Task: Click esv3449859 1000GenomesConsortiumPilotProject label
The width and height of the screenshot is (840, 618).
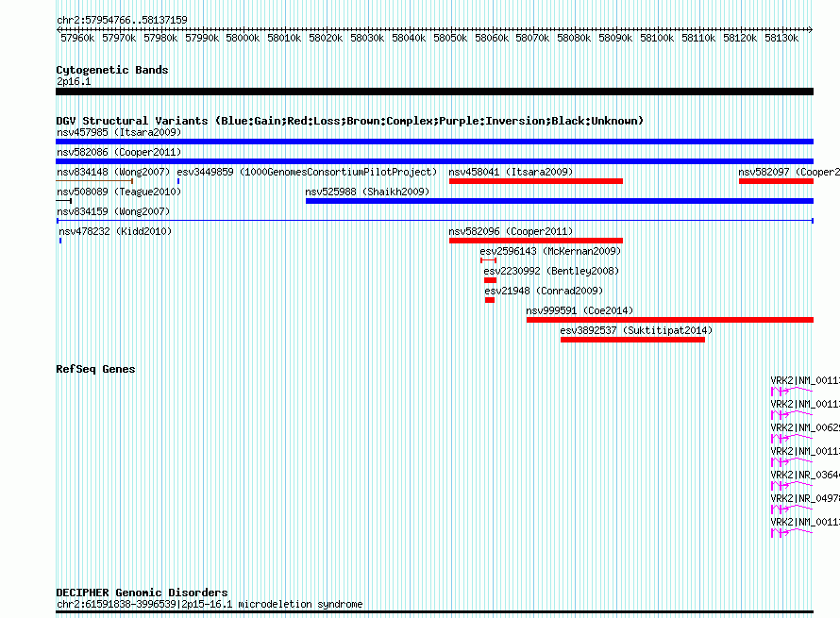Action: 307,172
